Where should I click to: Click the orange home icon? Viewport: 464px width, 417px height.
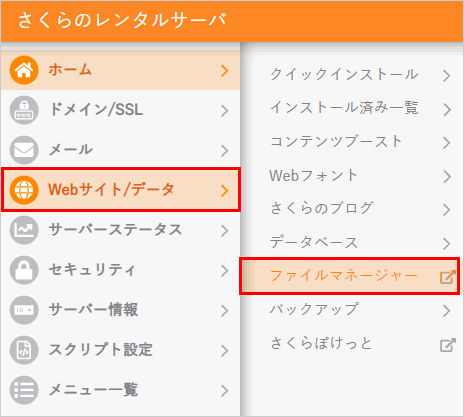pos(24,70)
